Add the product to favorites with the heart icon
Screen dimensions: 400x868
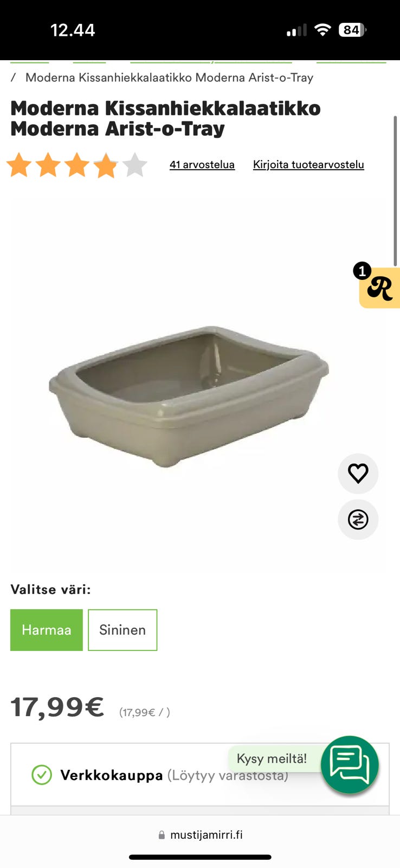358,474
